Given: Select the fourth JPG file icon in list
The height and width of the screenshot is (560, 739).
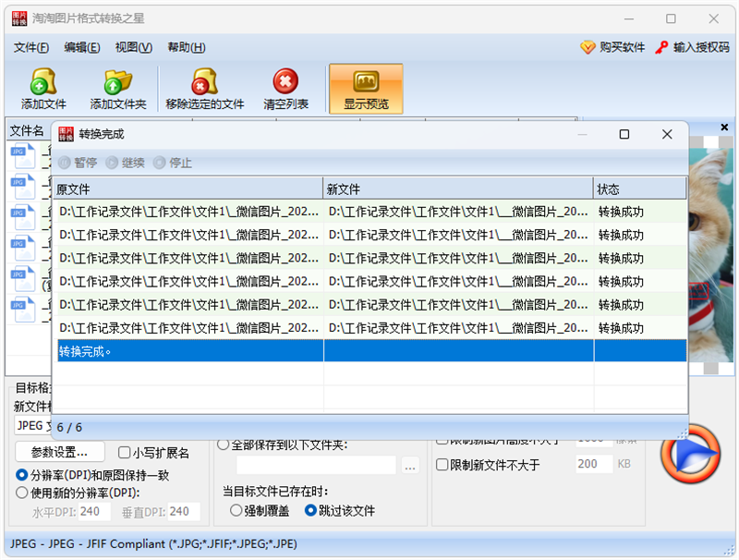Looking at the screenshot, I should pyautogui.click(x=22, y=248).
